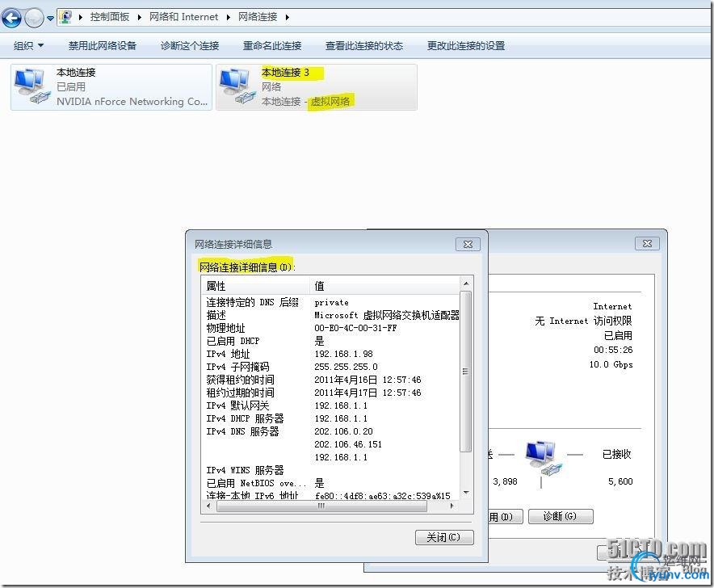Click the details list scroll-down arrow
The height and width of the screenshot is (588, 714).
[x=466, y=493]
